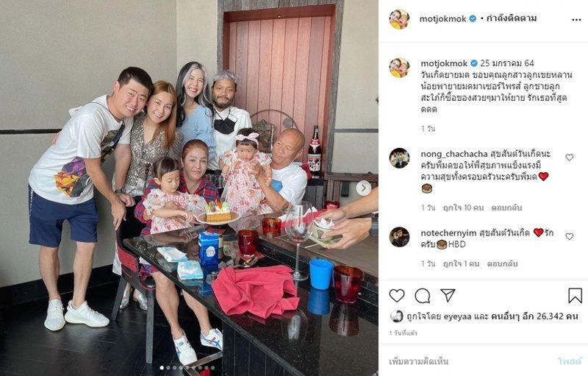The image size is (588, 376).
Task: Click the โพสต์ post button
Action: click(569, 361)
